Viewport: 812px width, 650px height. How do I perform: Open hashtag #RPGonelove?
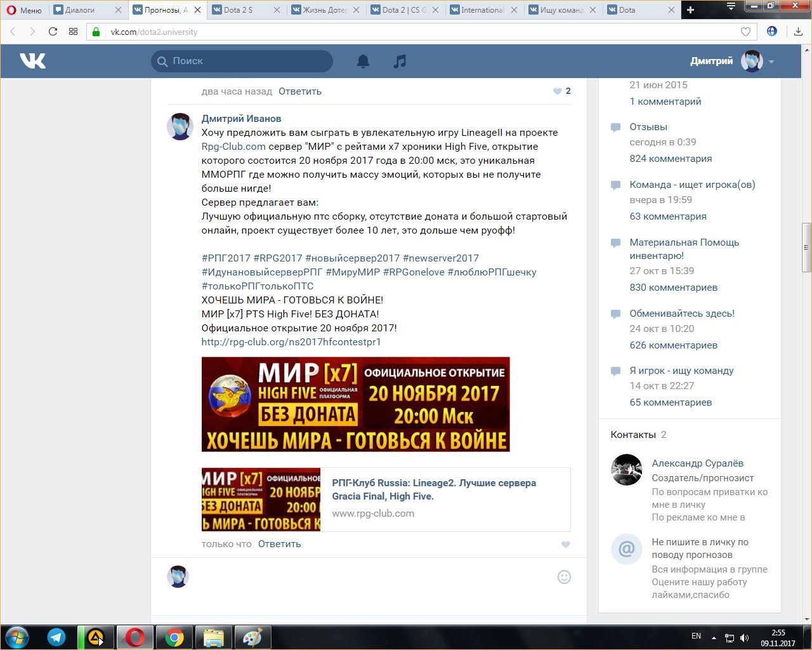(414, 272)
